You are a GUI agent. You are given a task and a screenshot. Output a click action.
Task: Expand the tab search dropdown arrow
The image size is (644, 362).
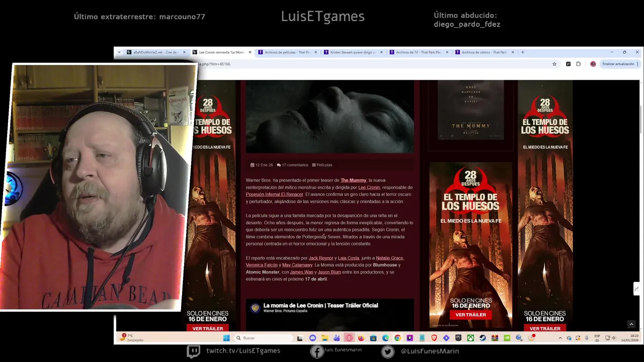[119, 52]
